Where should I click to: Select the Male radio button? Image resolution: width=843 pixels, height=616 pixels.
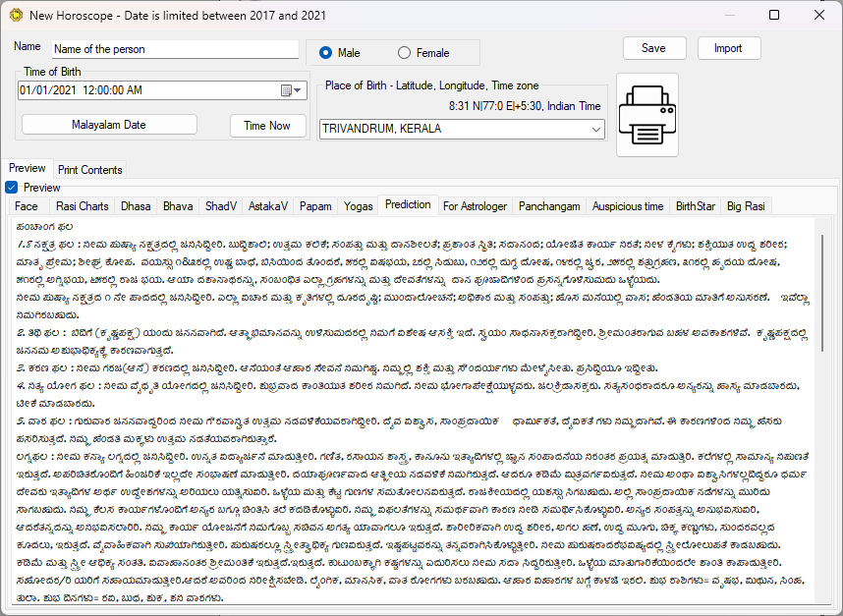325,53
